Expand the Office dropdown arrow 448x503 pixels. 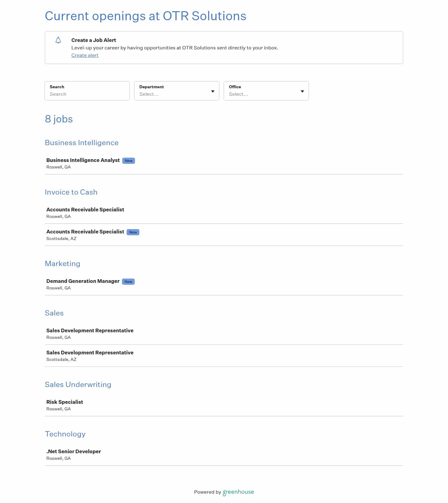point(302,91)
